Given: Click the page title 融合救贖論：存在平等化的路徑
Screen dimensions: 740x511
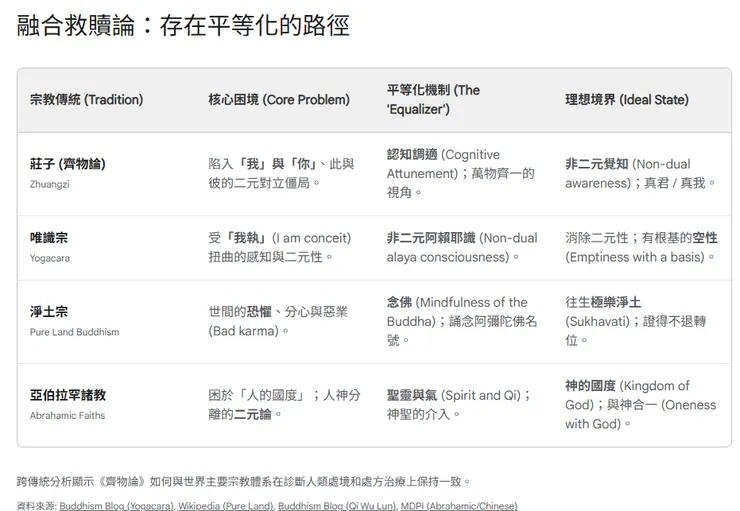Looking at the screenshot, I should tap(183, 25).
